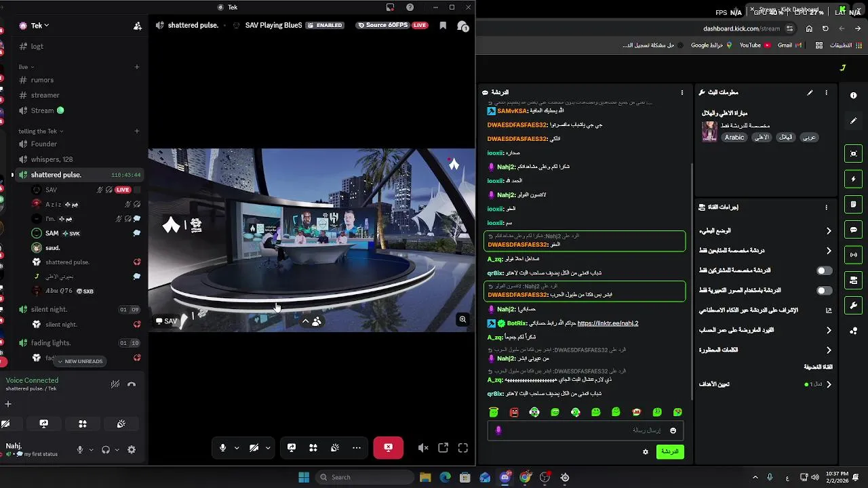Click broadcast signal icon in Kick sidebar
This screenshot has width=868, height=488.
[854, 256]
